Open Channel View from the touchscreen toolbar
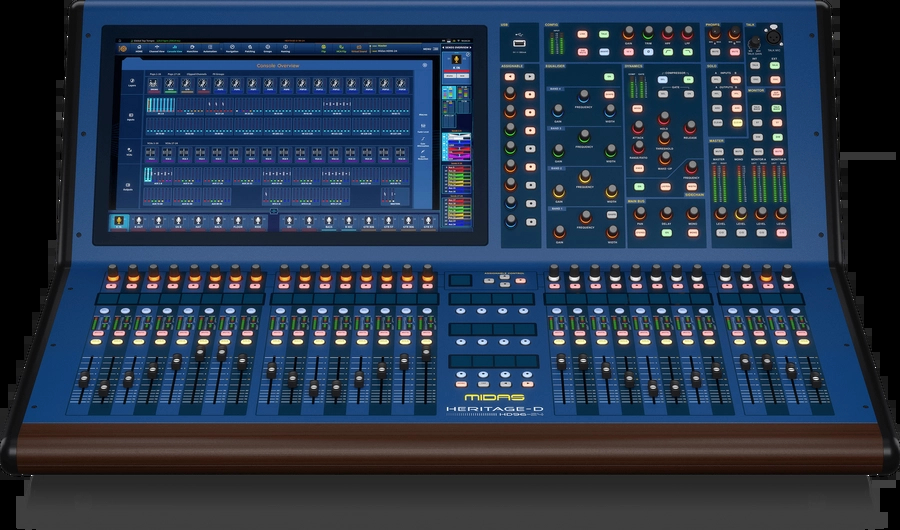 tap(157, 49)
